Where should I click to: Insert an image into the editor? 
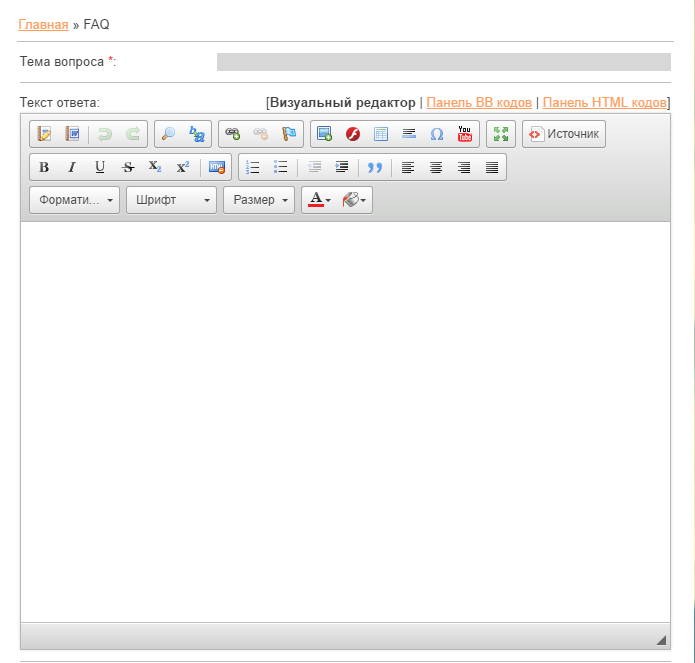click(x=324, y=134)
